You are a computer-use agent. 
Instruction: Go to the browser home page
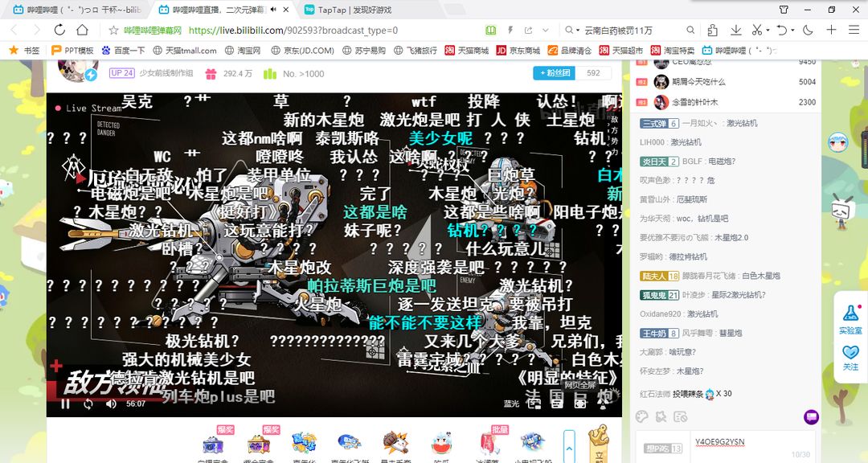click(83, 30)
